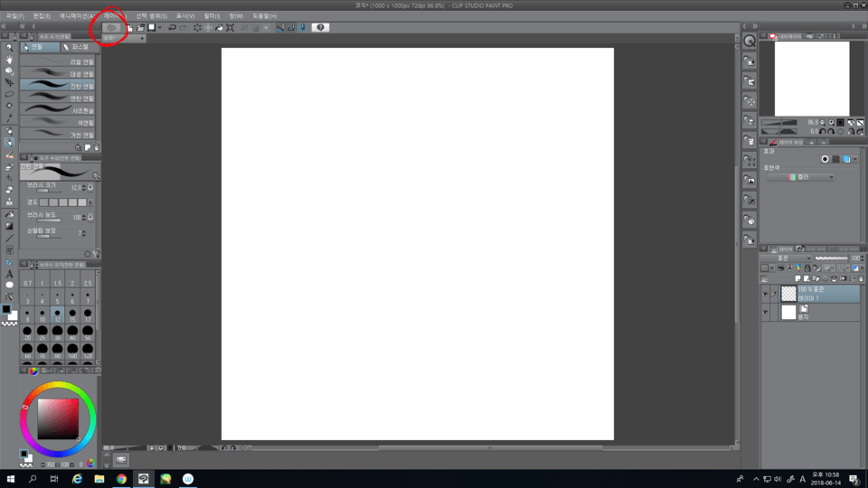Viewport: 868px width, 488px height.
Task: Select the 레이어 1 layer thumbnail
Action: click(788, 294)
